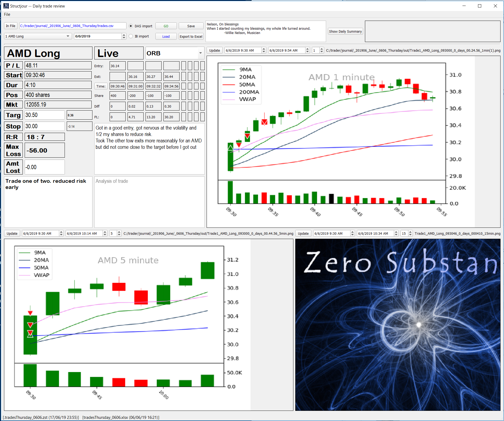Image resolution: width=504 pixels, height=421 pixels.
Task: Click the Stop 30.00 field
Action: click(x=44, y=126)
